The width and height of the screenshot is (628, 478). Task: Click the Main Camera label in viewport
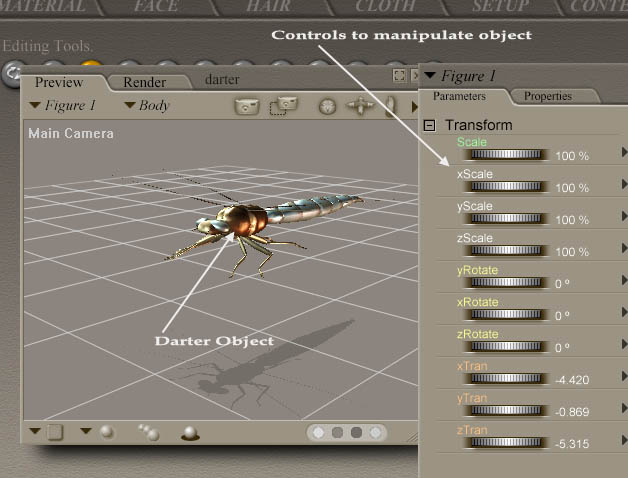click(71, 133)
